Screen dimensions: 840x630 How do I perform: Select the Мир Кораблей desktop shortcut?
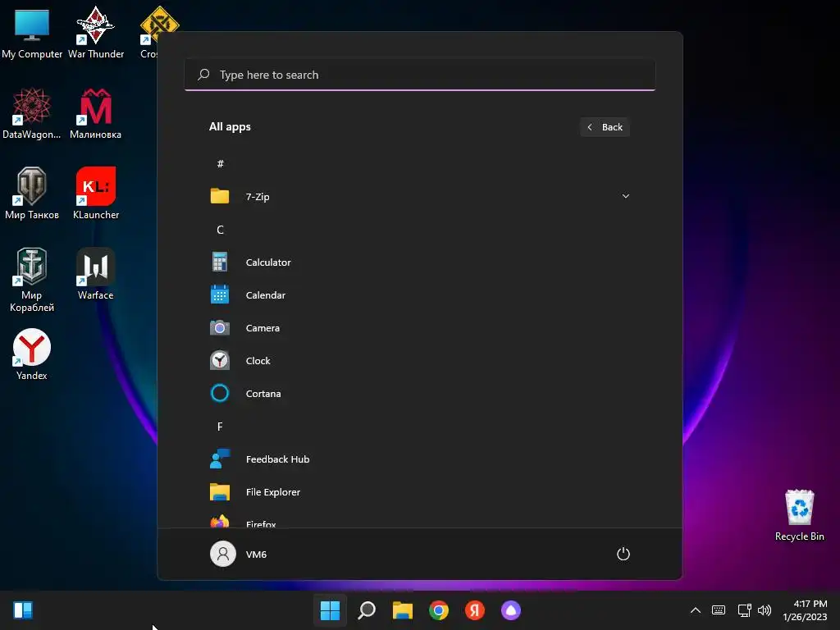point(32,281)
